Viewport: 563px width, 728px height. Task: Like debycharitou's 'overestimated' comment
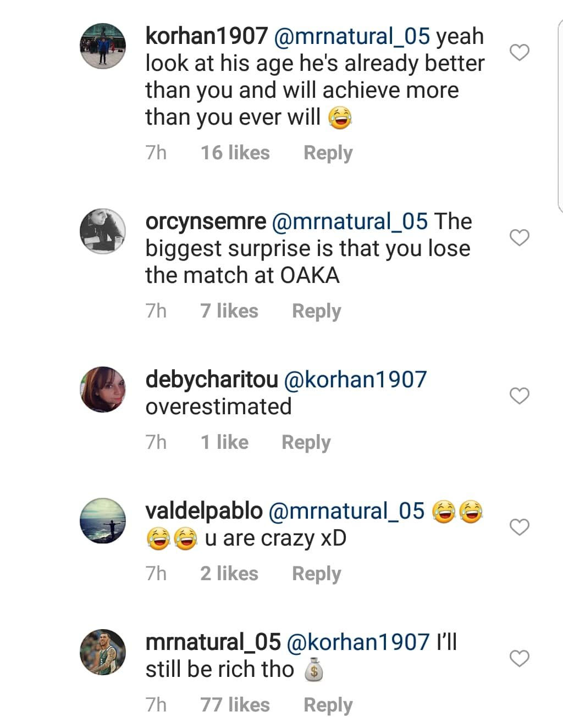520,396
